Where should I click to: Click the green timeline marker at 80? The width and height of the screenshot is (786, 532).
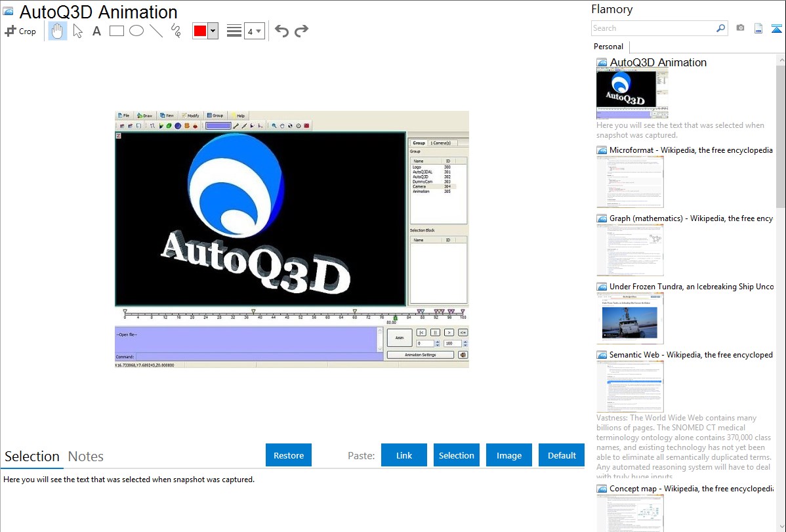coord(395,318)
